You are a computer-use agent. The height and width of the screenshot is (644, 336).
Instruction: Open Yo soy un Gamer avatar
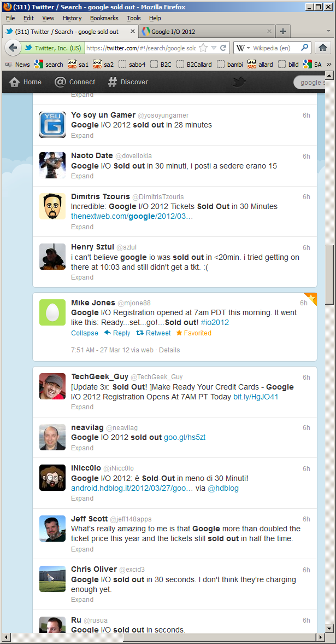coord(52,124)
